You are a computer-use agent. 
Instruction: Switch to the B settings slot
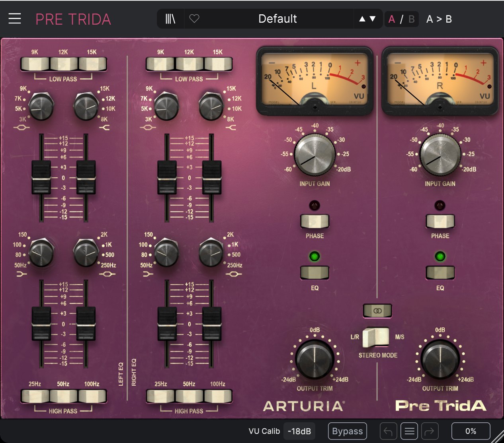pyautogui.click(x=412, y=19)
